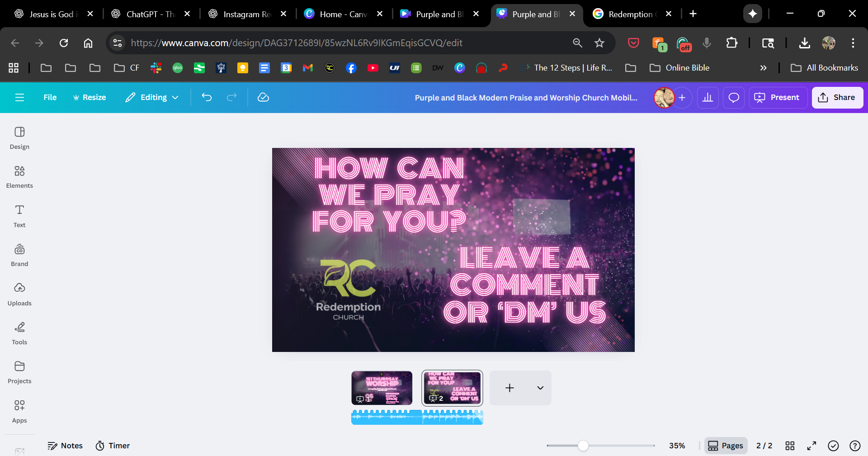Viewport: 868px width, 456px height.
Task: Open the Uploads panel
Action: [x=19, y=294]
